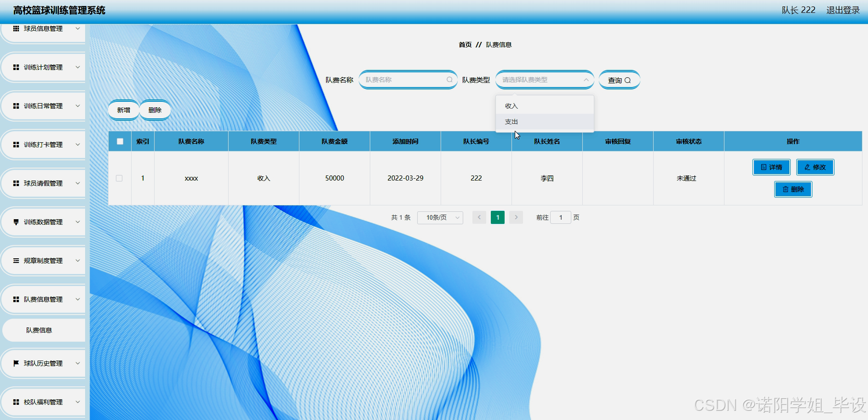Viewport: 868px width, 420px height.
Task: Open the 10条/页 page size dropdown
Action: pos(440,217)
